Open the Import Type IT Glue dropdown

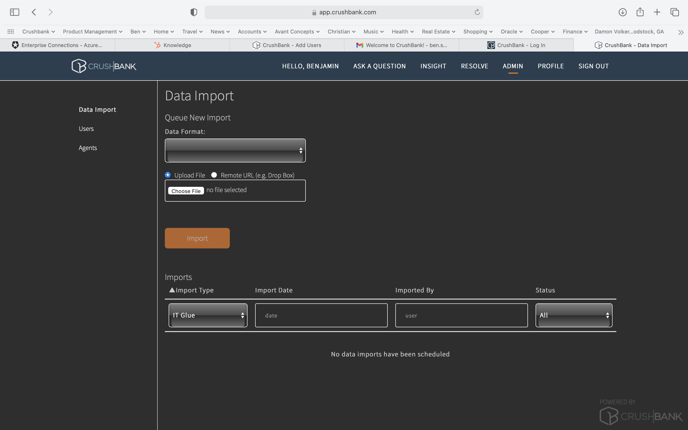pyautogui.click(x=208, y=315)
